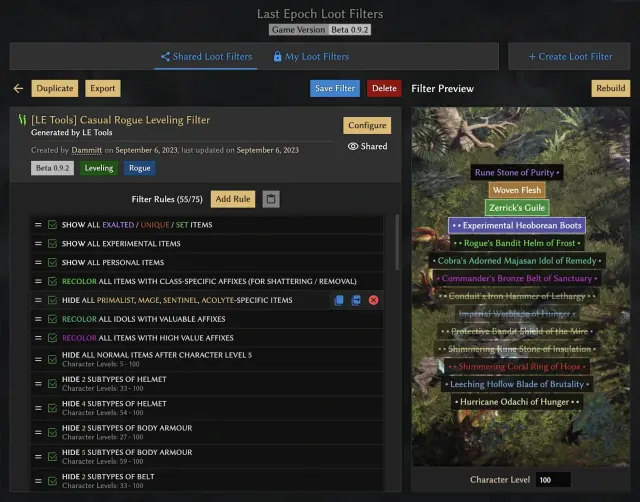Click drag handle of Hide Primalist, Mage rule
Viewport: 640px width, 502px height.
click(x=38, y=300)
